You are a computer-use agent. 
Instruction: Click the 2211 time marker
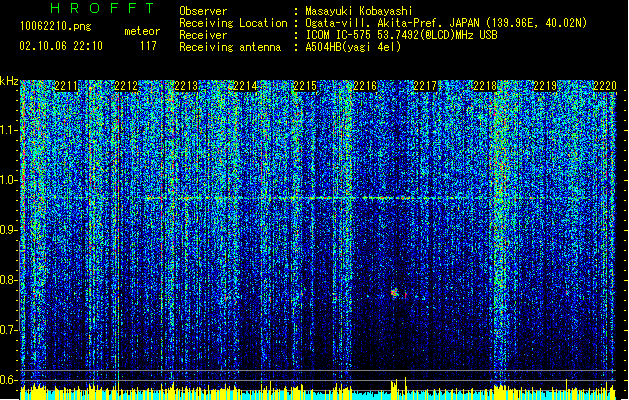tap(66, 86)
